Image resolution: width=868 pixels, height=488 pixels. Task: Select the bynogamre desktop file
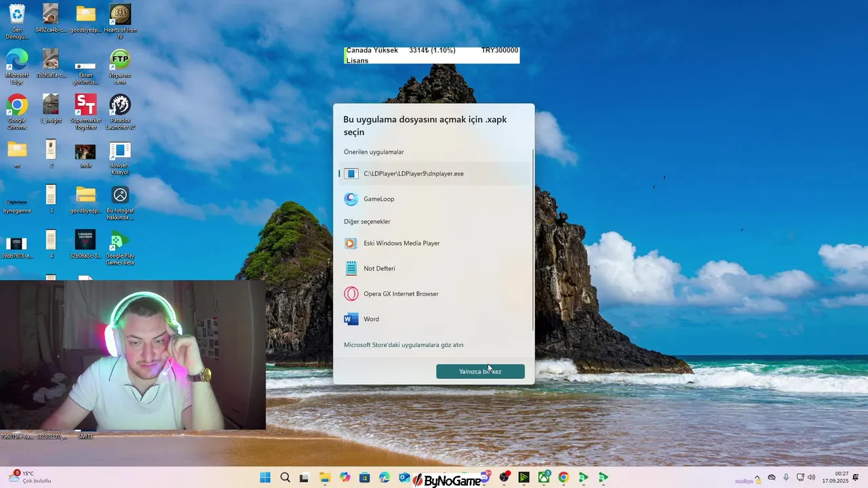17,205
